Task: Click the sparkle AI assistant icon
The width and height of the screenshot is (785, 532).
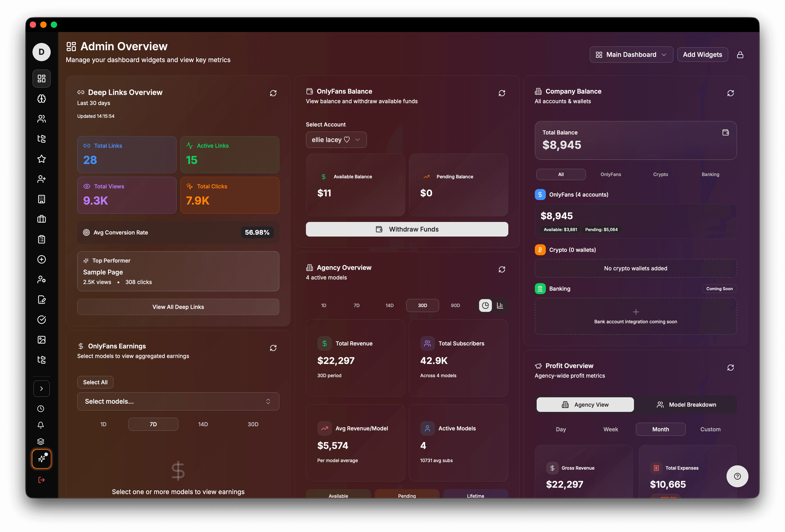Action: click(x=42, y=459)
